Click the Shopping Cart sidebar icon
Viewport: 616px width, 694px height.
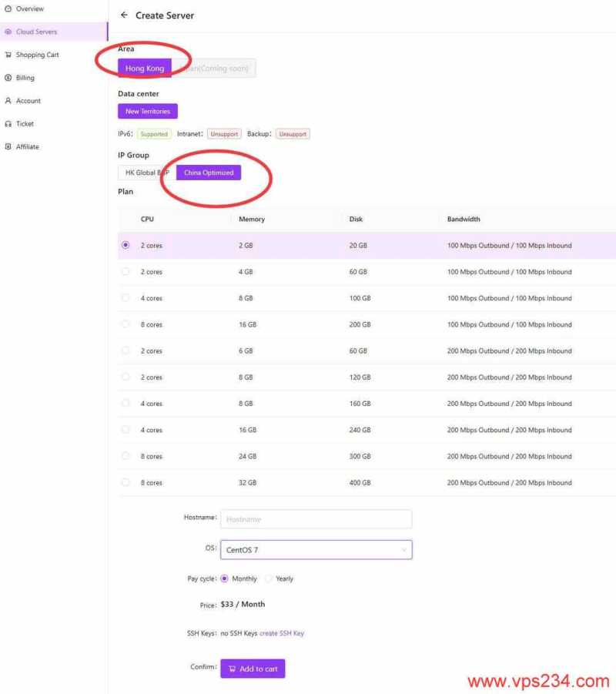click(8, 55)
